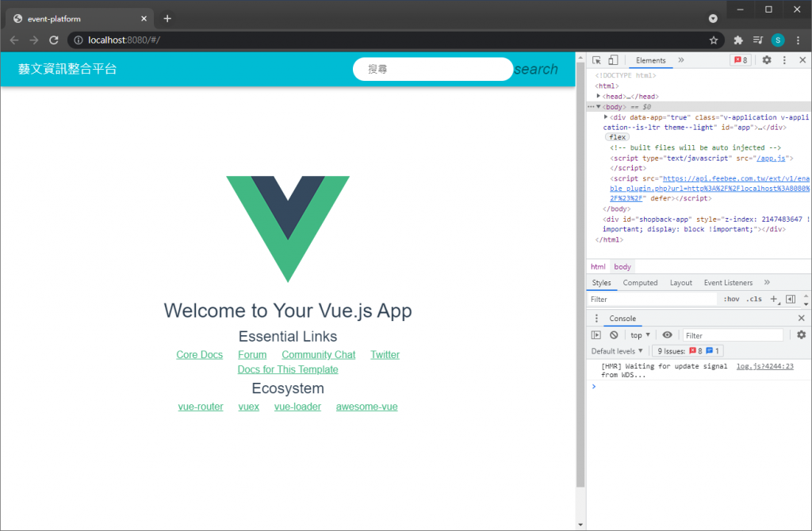Open the 9 Issues button
This screenshot has height=531, width=812.
[688, 351]
